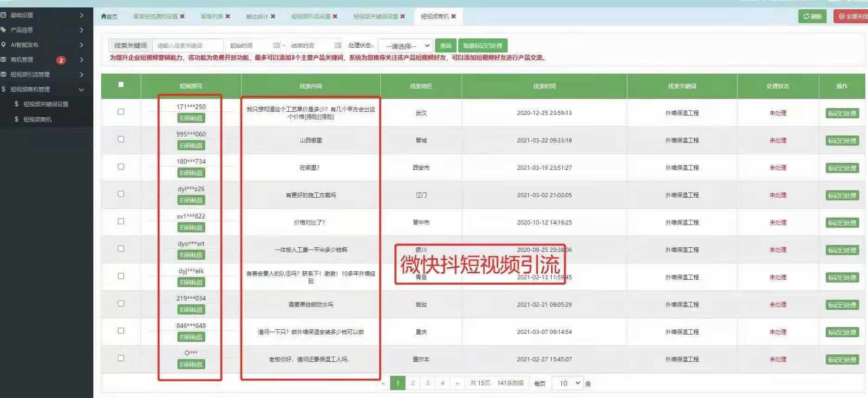This screenshot has height=398, width=868.
Task: Switch to the 首页 tab
Action: [109, 16]
